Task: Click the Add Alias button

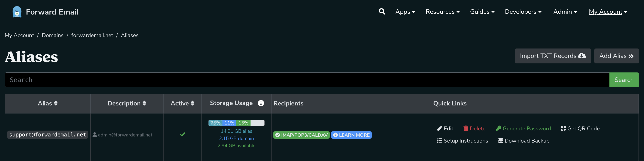Action: (616, 56)
